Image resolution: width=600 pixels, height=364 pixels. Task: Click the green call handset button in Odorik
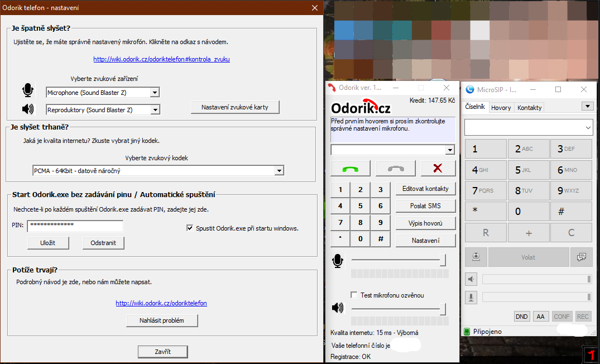pos(350,169)
